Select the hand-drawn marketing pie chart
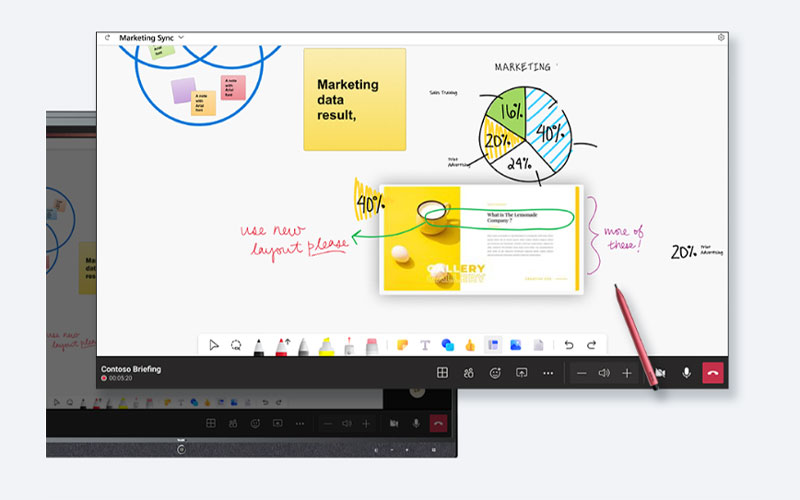800x500 pixels. 526,134
